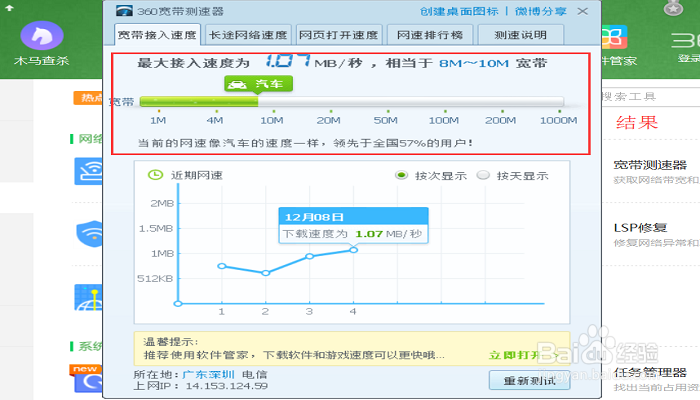Click 微博分享 link
Screen dimensions: 700x400
tap(541, 11)
